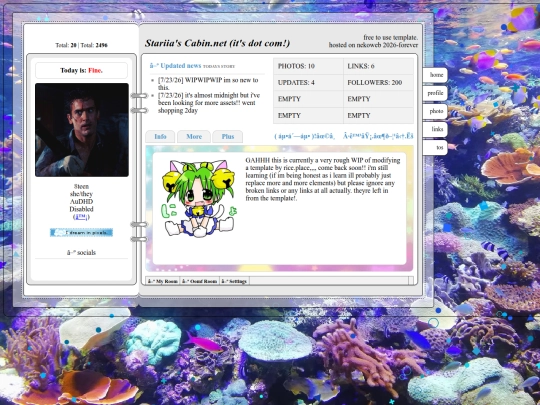Click the 'Total: 20 | Total: 2496' visitor counter

point(81,45)
